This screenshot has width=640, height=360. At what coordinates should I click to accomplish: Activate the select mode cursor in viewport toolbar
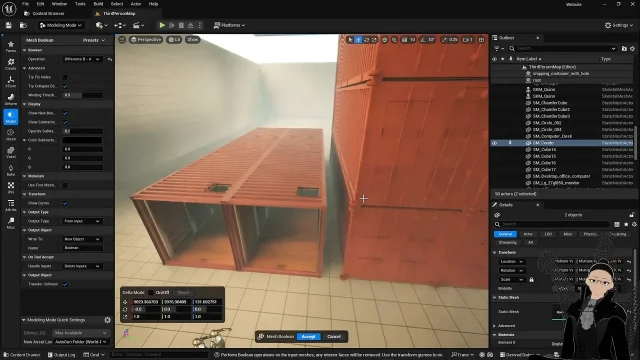tap(350, 40)
